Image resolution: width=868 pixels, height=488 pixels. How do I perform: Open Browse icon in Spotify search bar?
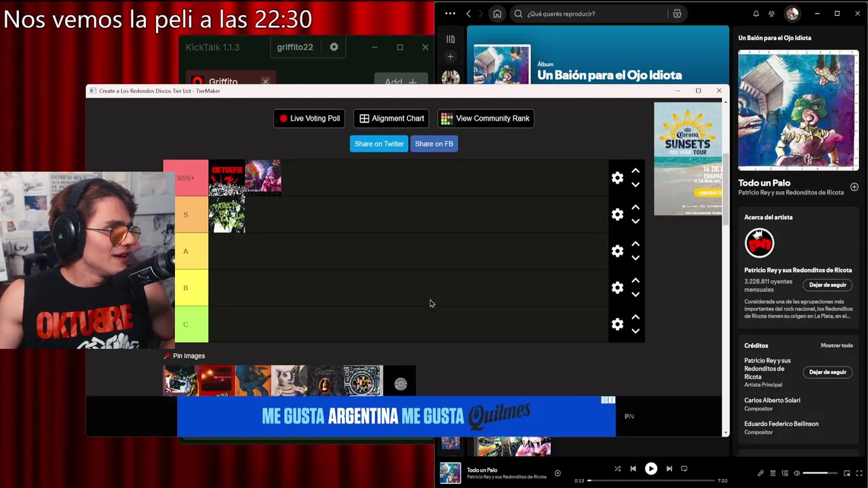coord(677,14)
